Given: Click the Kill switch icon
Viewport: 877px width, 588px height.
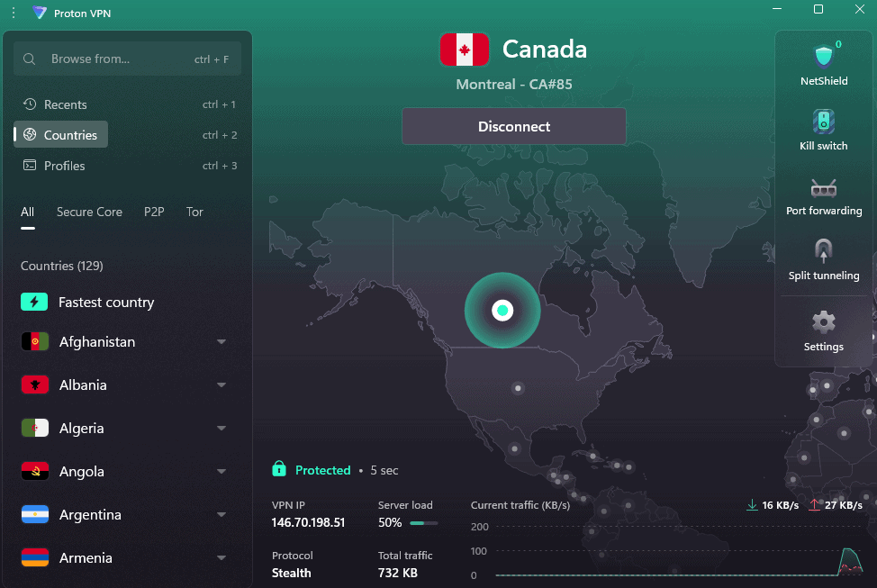Looking at the screenshot, I should (824, 122).
